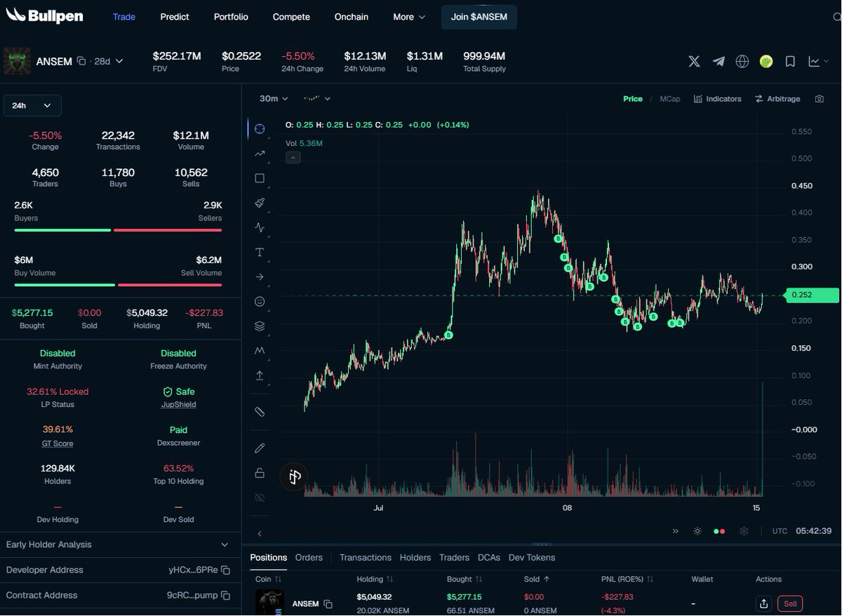
Task: Switch to the Holders tab
Action: [415, 558]
